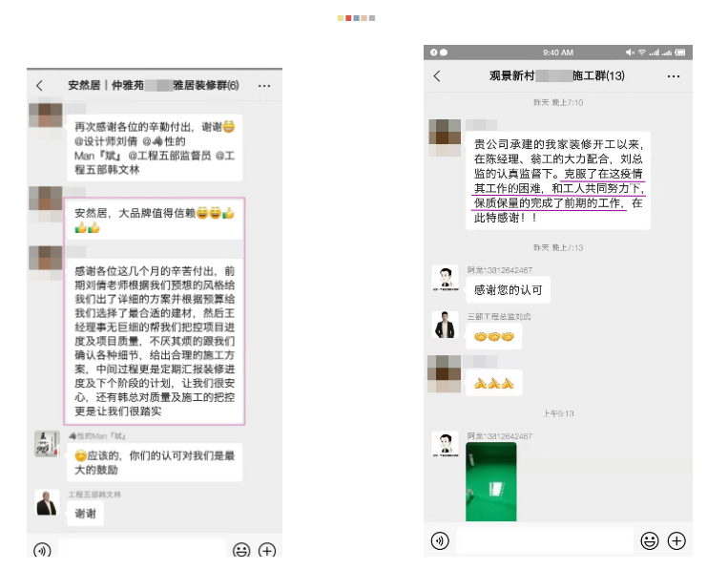Tap battery icon in phone status bar

click(679, 53)
